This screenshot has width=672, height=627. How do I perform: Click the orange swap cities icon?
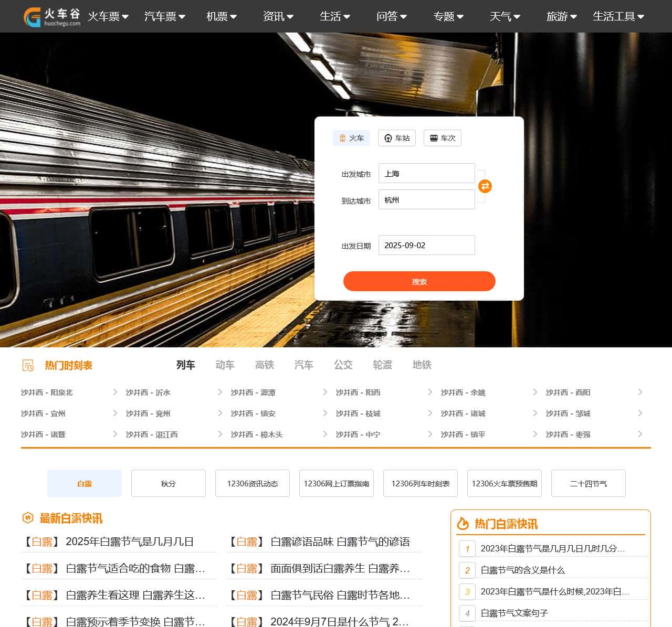coord(485,186)
